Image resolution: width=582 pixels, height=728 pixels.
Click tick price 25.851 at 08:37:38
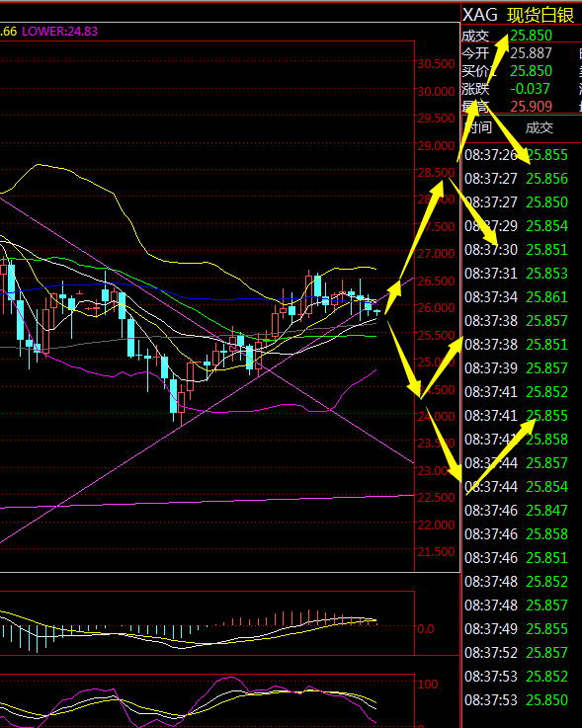546,345
